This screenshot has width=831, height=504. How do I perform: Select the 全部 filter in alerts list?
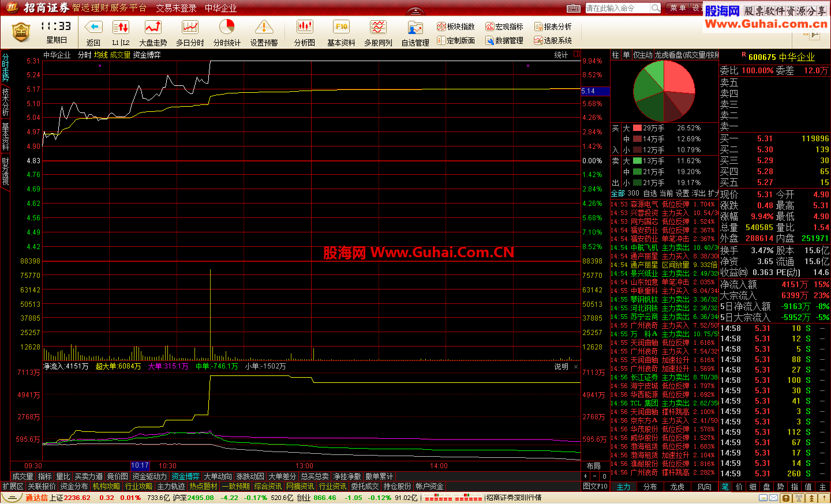point(617,194)
